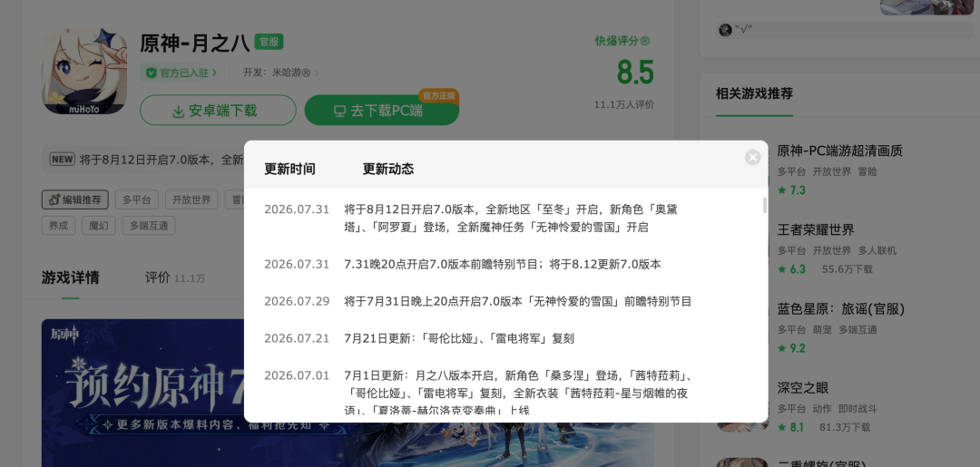Switch to the 游戏详情 tab
The image size is (980, 467).
71,277
